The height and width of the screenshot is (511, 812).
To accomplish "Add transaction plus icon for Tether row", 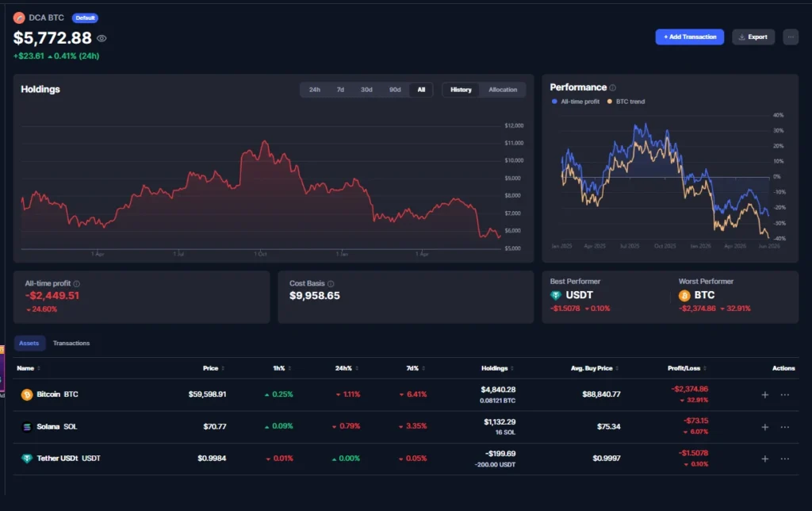I will [765, 459].
